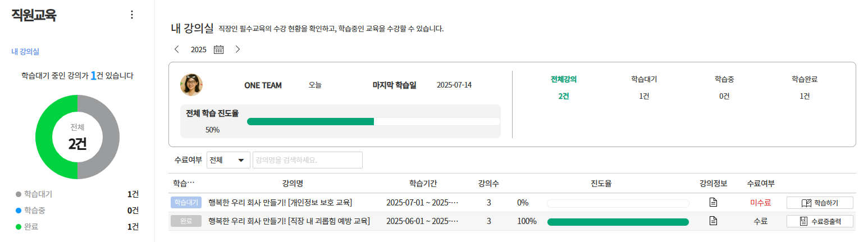
Task: Open the three-dot menu beside 직원교육
Action: coord(132,15)
